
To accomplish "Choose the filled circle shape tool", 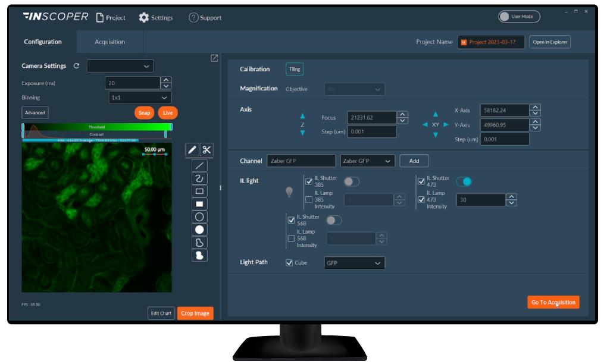I will click(x=199, y=229).
